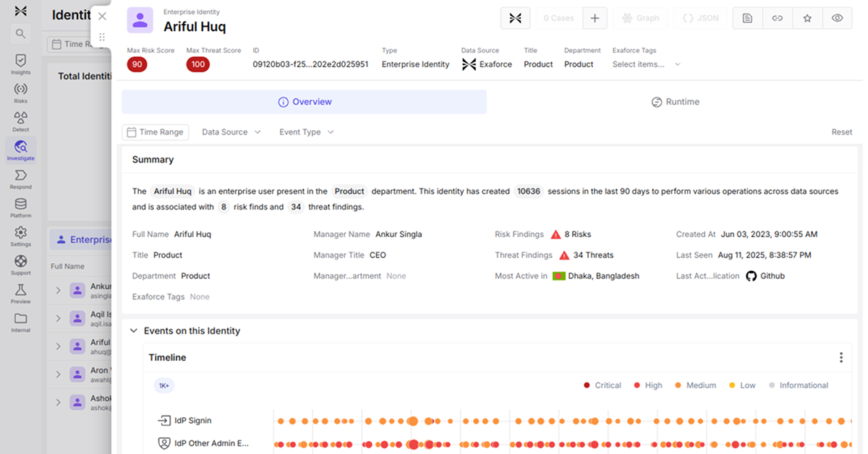The image size is (868, 454).
Task: Open the Time Range filter in the panel
Action: 156,132
